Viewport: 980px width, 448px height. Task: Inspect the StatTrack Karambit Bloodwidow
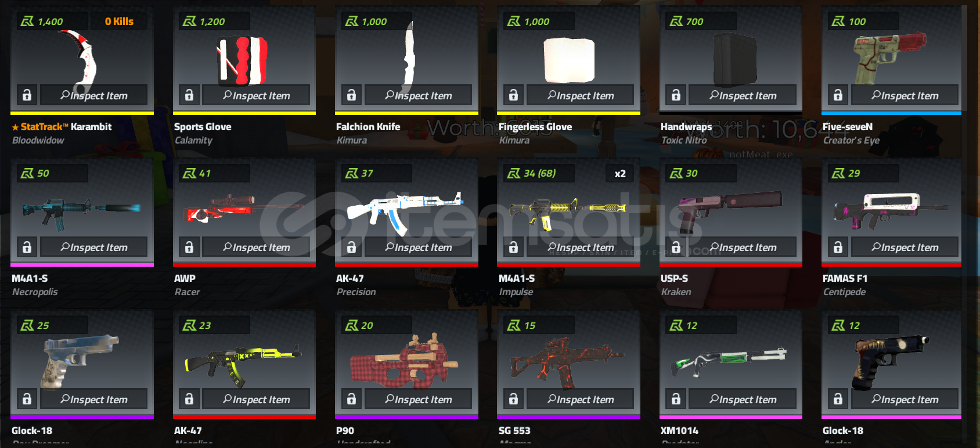(x=93, y=95)
